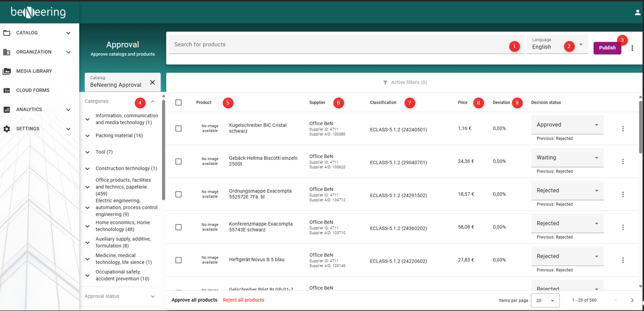Open row options for Kugelschreiber BIC Cristal
The image size is (644, 311).
pyautogui.click(x=623, y=129)
